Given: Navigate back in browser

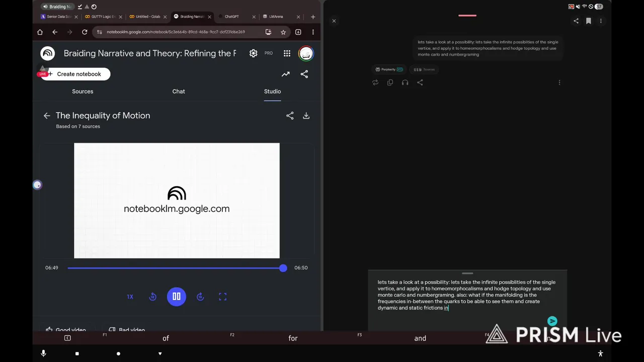Looking at the screenshot, I should pos(55,32).
